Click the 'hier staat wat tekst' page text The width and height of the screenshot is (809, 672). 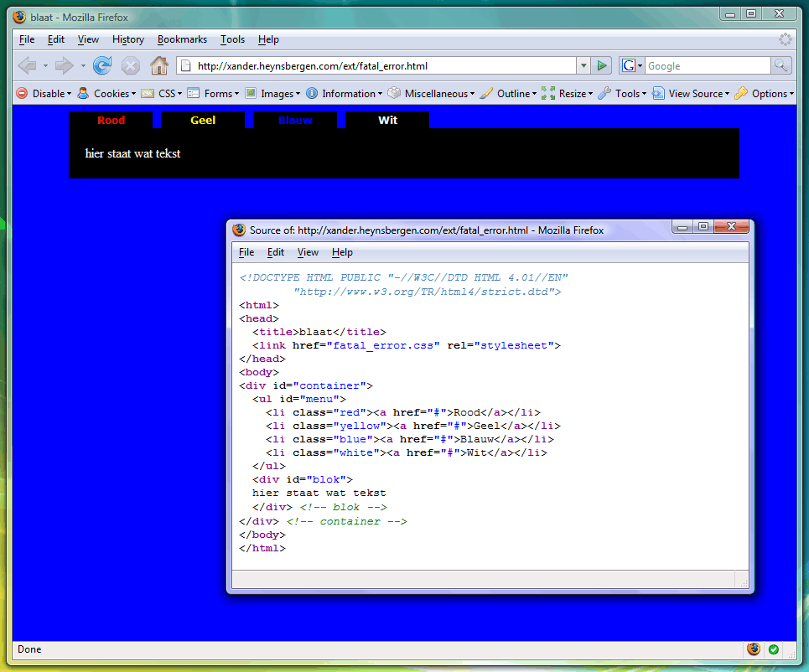click(x=132, y=153)
